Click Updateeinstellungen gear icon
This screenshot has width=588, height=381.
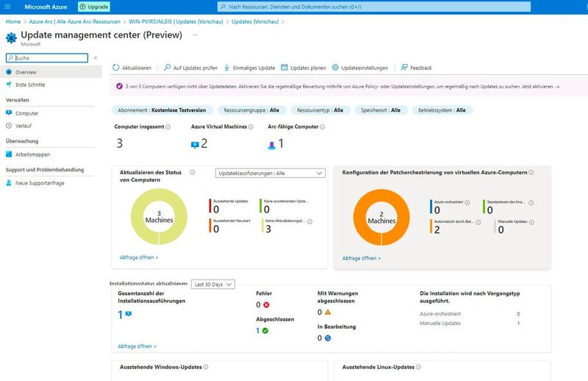coord(335,68)
